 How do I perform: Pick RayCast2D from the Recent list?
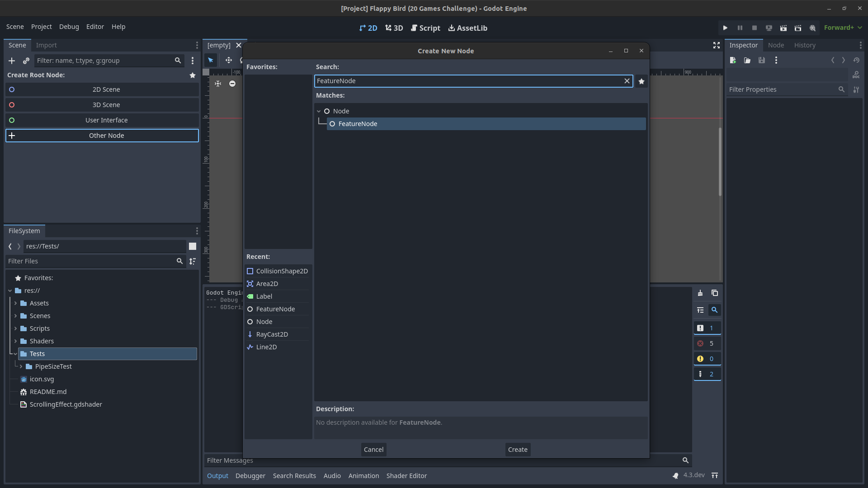[x=278, y=334]
